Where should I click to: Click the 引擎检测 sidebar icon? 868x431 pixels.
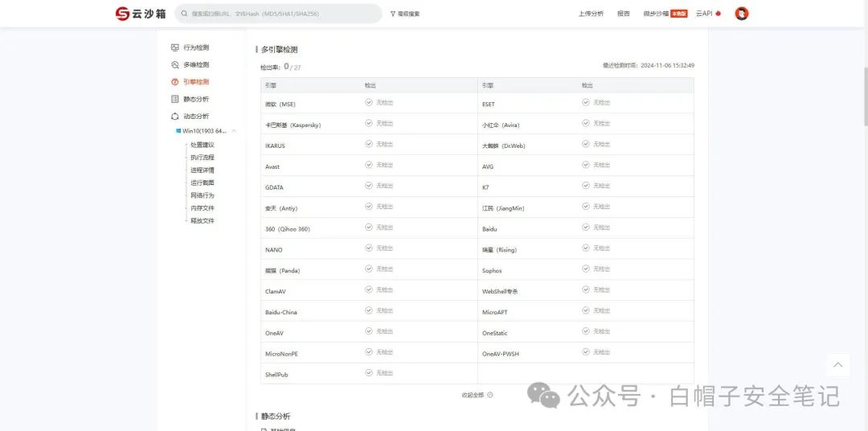tap(175, 82)
